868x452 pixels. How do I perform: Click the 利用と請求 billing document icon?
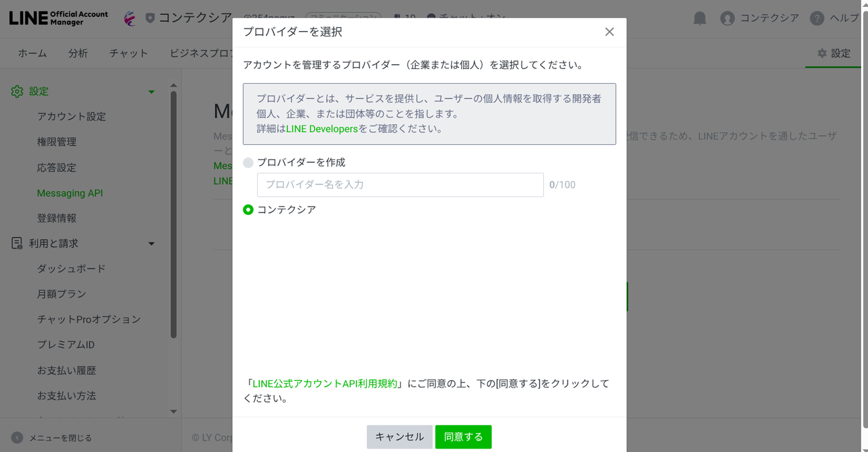point(17,243)
